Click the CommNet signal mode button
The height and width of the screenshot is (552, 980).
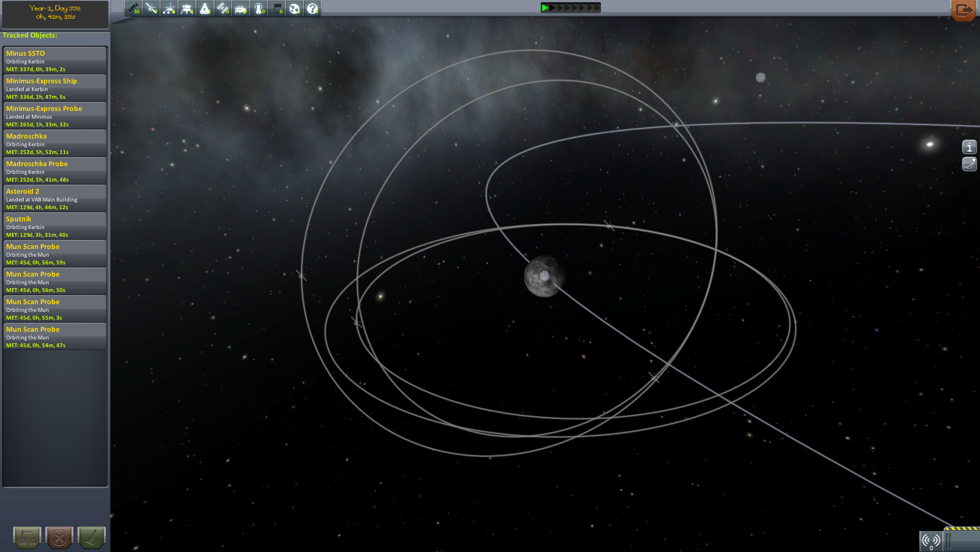coord(931,540)
